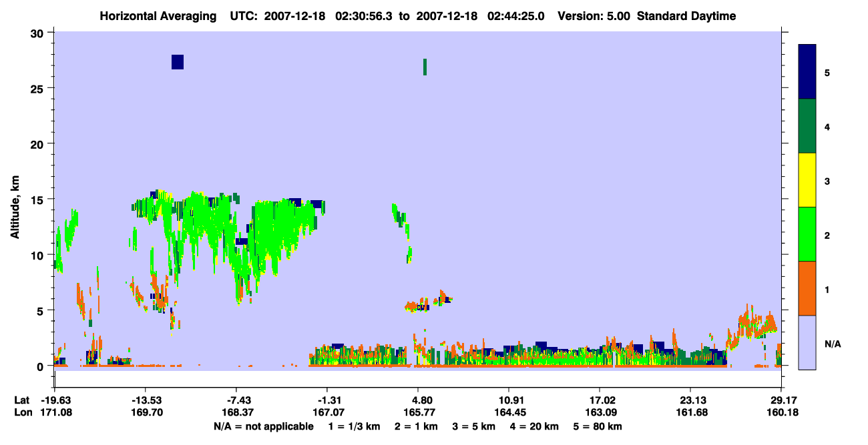This screenshot has height=445, width=868.
Task: Click latitude value -7.43
Action: (239, 400)
